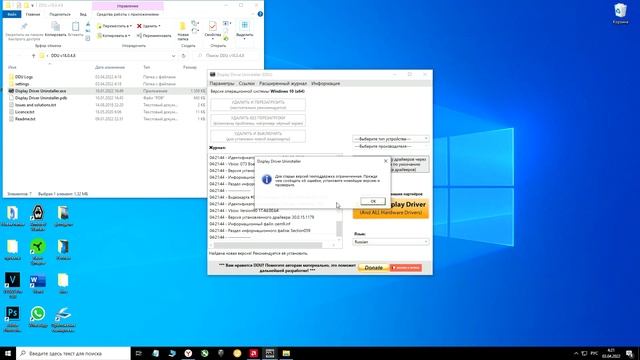Switch to the Вид tab in File Explorer
The height and width of the screenshot is (360, 640).
coord(83,14)
